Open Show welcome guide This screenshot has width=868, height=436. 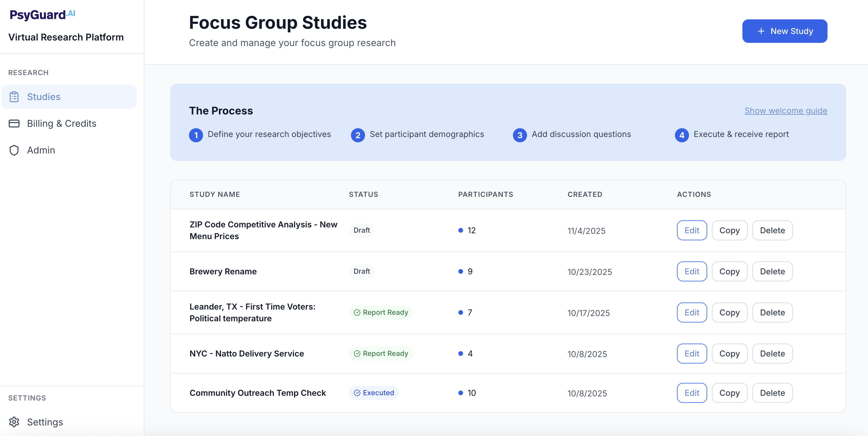(786, 111)
